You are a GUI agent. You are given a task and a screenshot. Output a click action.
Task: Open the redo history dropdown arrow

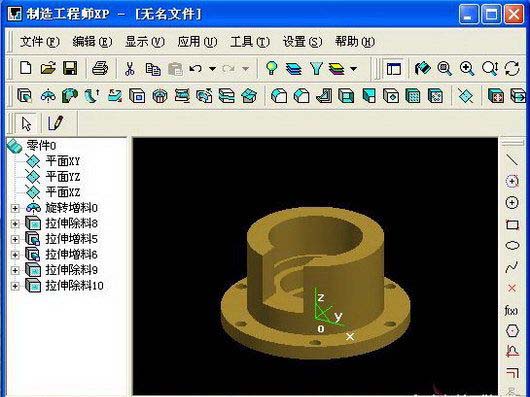246,69
